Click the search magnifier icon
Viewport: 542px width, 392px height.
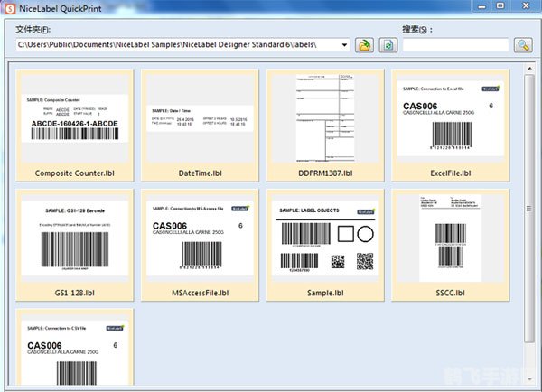523,44
